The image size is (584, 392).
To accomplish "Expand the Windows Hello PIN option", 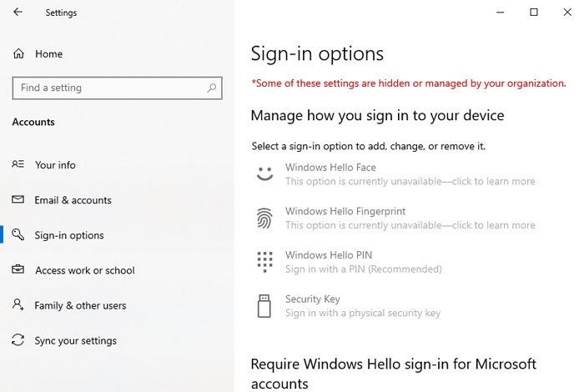I will pos(329,255).
